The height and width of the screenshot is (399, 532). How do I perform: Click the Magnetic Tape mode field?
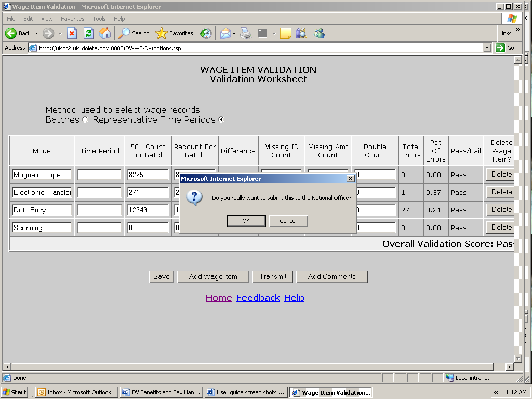click(42, 175)
